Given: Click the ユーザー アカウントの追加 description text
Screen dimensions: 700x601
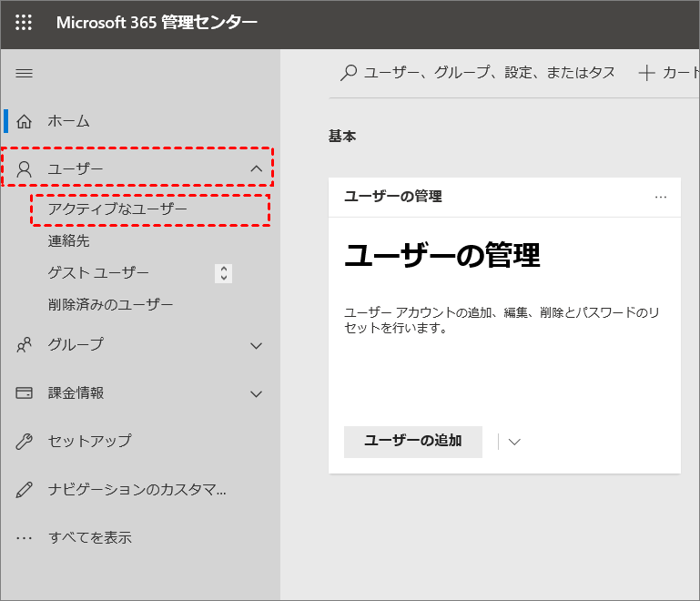Looking at the screenshot, I should pos(502,321).
